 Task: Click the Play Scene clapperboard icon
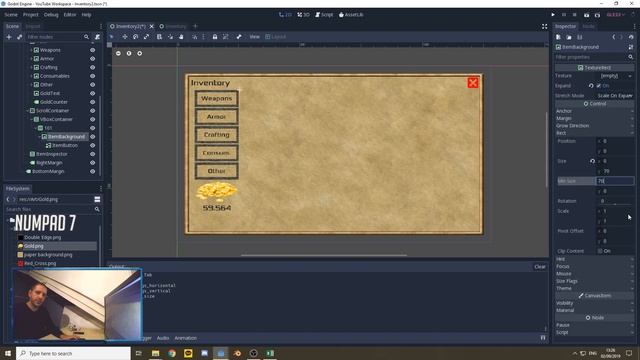pos(587,15)
